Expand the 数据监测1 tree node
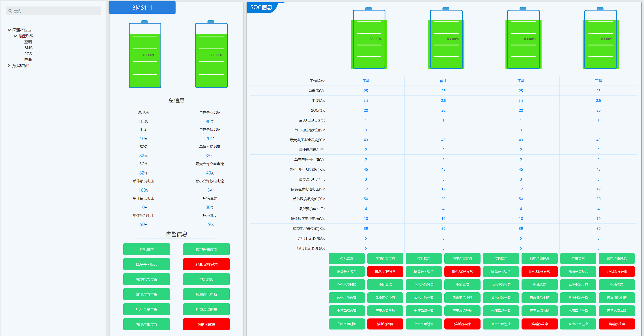Screen dimensions: 644x336 click(9, 65)
